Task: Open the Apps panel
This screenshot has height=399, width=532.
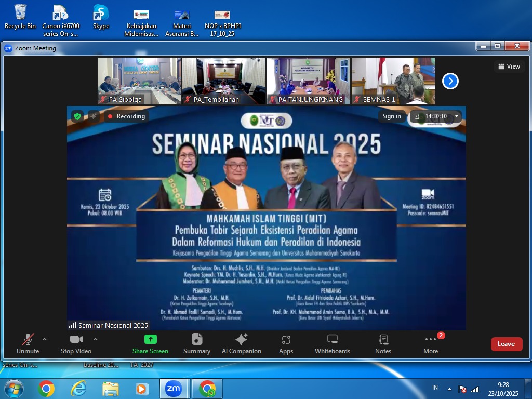Action: pyautogui.click(x=286, y=340)
